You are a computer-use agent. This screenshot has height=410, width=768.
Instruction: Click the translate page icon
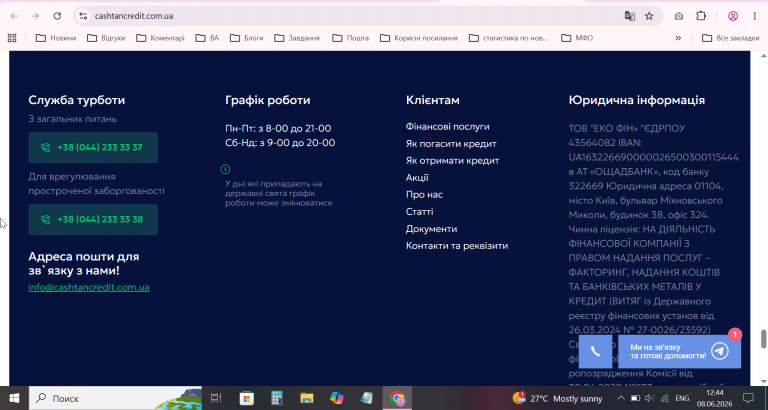(x=629, y=16)
